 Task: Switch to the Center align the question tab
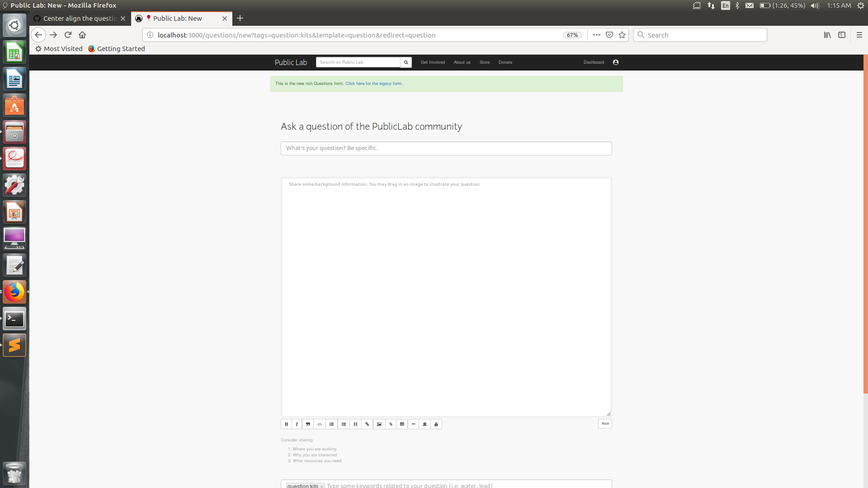(80, 19)
